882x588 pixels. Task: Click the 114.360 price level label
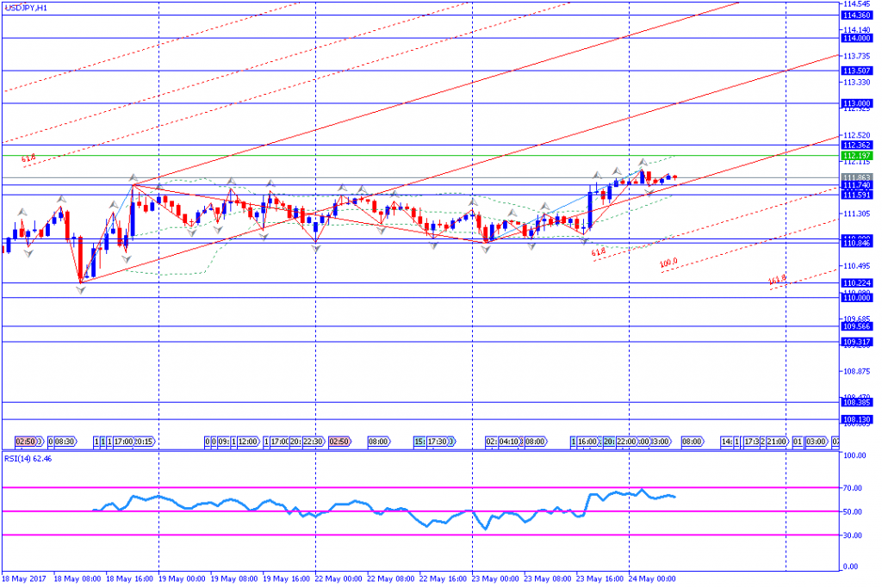tap(857, 15)
